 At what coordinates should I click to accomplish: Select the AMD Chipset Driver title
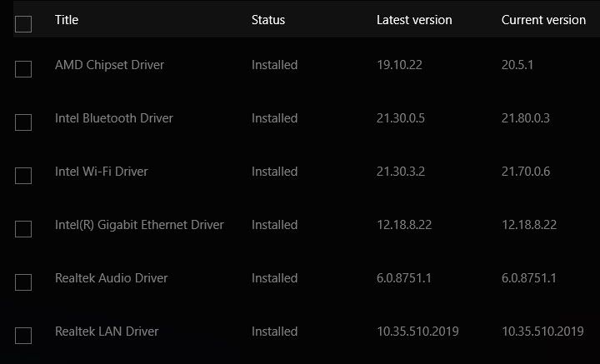109,65
